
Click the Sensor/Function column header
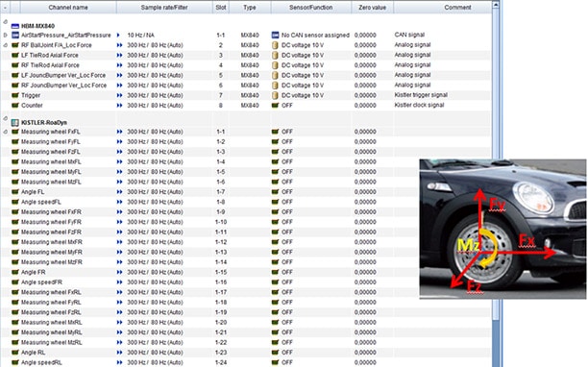[311, 7]
